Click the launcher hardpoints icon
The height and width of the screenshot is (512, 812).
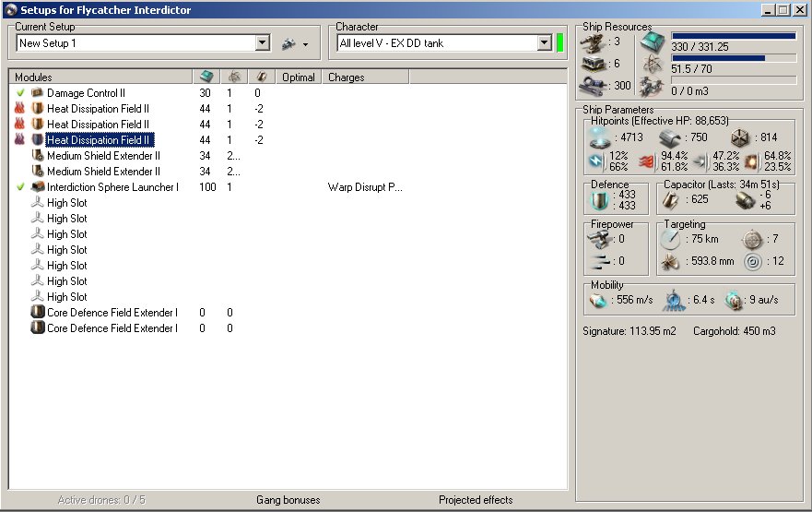click(x=593, y=65)
